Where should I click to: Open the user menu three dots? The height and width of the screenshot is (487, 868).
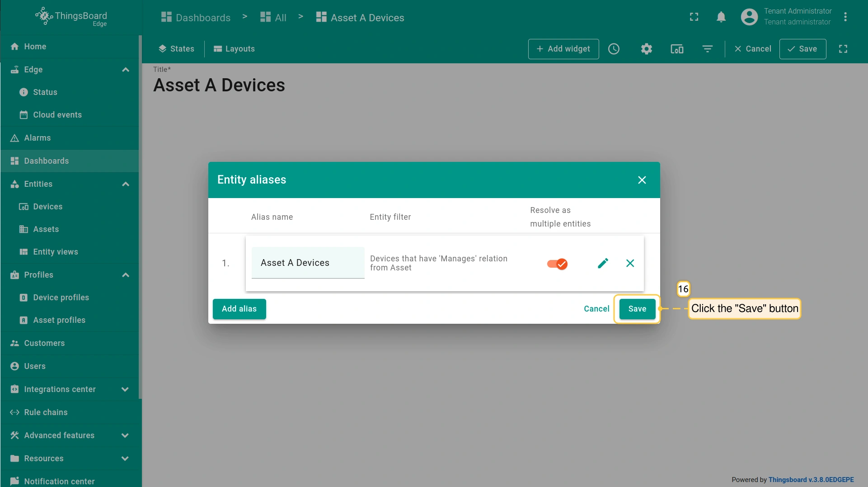pos(845,17)
